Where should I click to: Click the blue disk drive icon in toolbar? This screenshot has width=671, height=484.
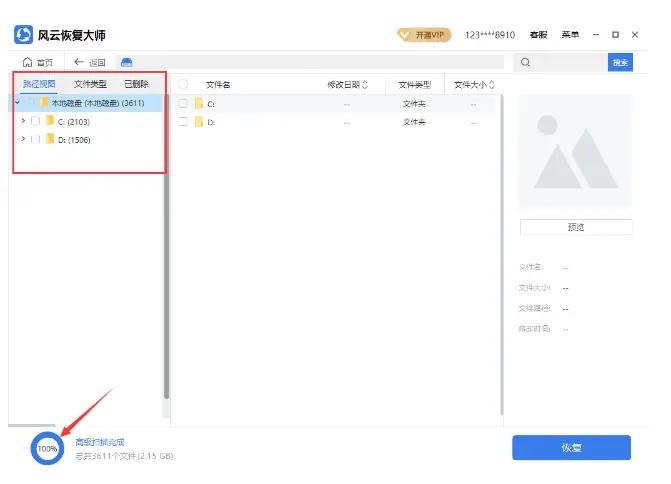pyautogui.click(x=128, y=62)
